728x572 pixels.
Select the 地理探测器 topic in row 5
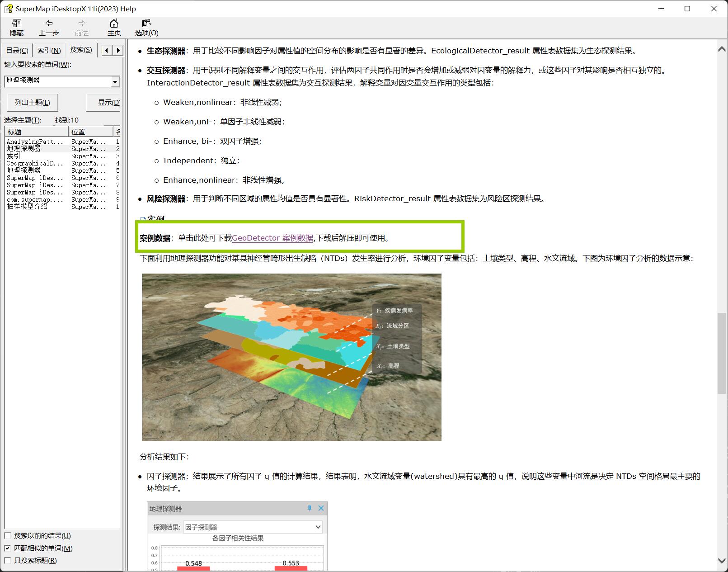tap(63, 170)
